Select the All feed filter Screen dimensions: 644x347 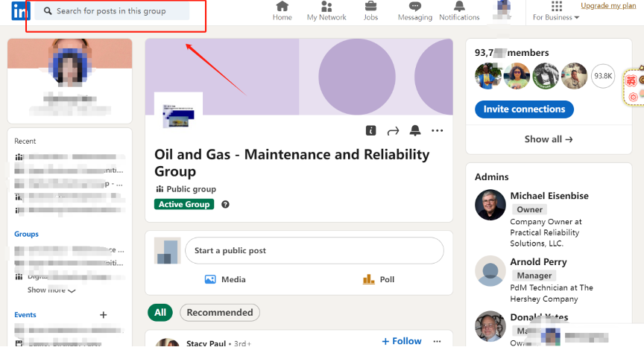point(160,313)
